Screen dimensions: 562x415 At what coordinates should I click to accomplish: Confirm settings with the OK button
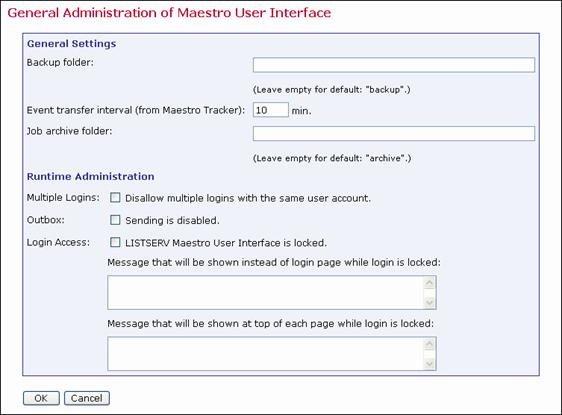41,398
